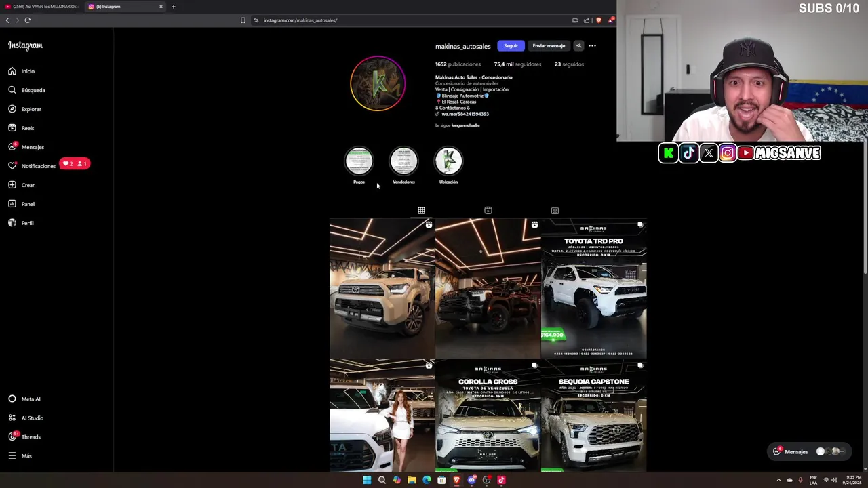Show hidden system tray icons
Viewport: 868px width, 488px height.
pyautogui.click(x=778, y=480)
